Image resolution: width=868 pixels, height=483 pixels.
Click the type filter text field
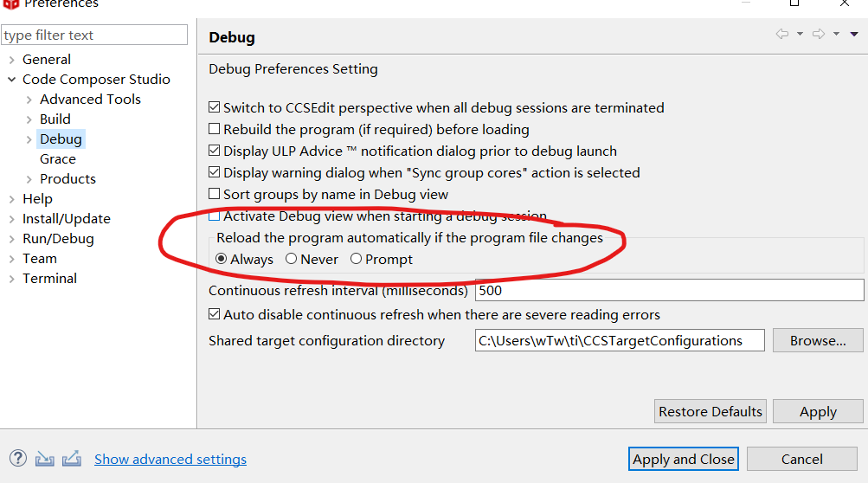click(x=94, y=35)
